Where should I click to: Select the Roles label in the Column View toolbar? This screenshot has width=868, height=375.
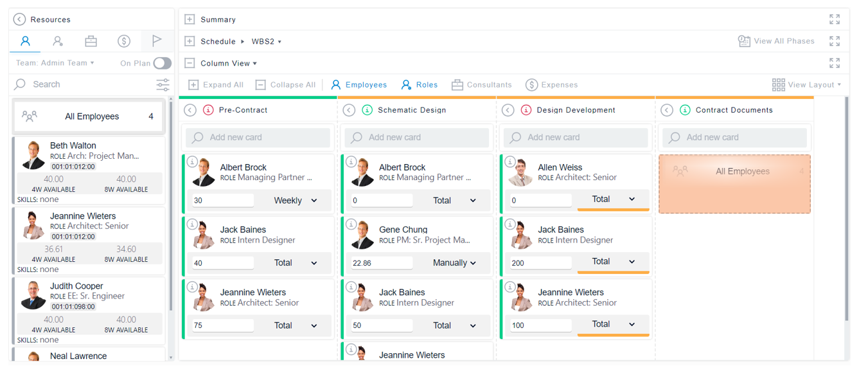(426, 84)
